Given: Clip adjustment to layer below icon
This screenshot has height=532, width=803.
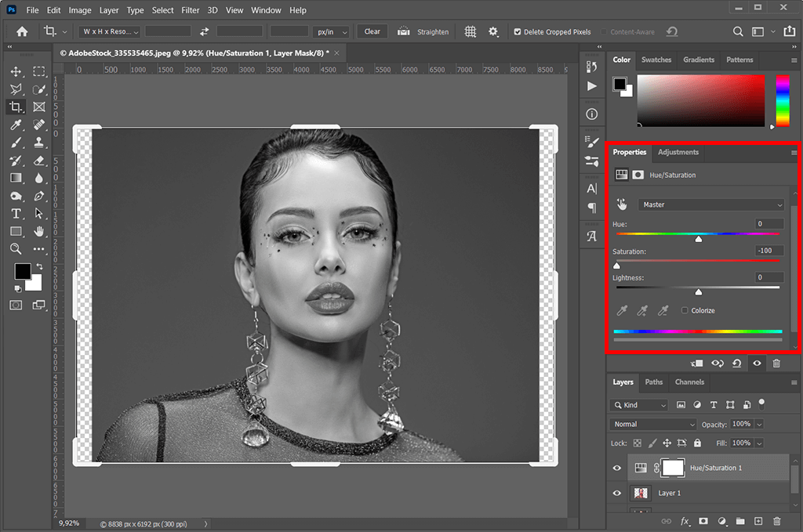Looking at the screenshot, I should (696, 364).
